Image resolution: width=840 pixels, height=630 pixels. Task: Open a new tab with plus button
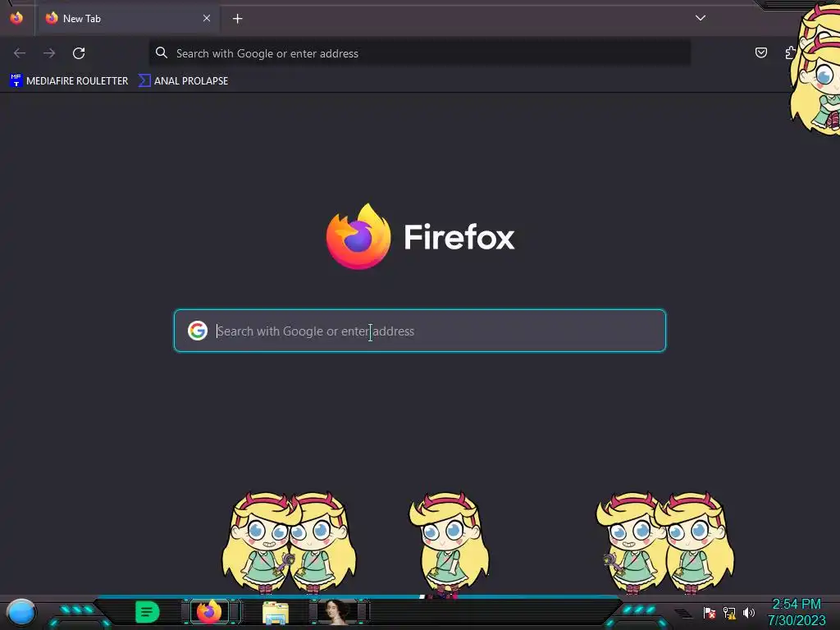pyautogui.click(x=237, y=19)
